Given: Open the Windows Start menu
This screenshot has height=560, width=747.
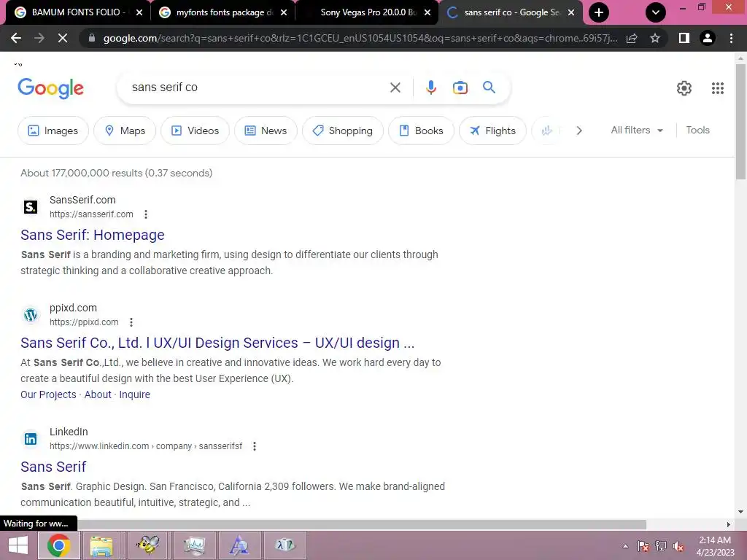Looking at the screenshot, I should [18, 545].
